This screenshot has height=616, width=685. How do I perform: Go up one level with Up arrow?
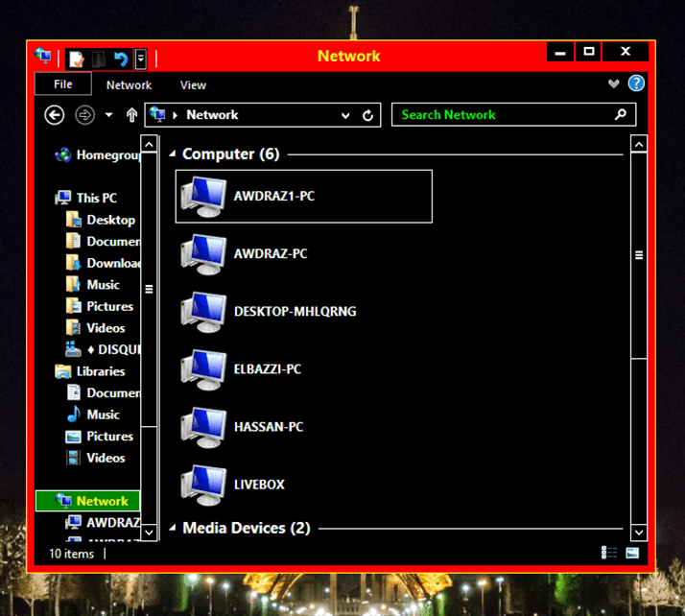pyautogui.click(x=131, y=115)
